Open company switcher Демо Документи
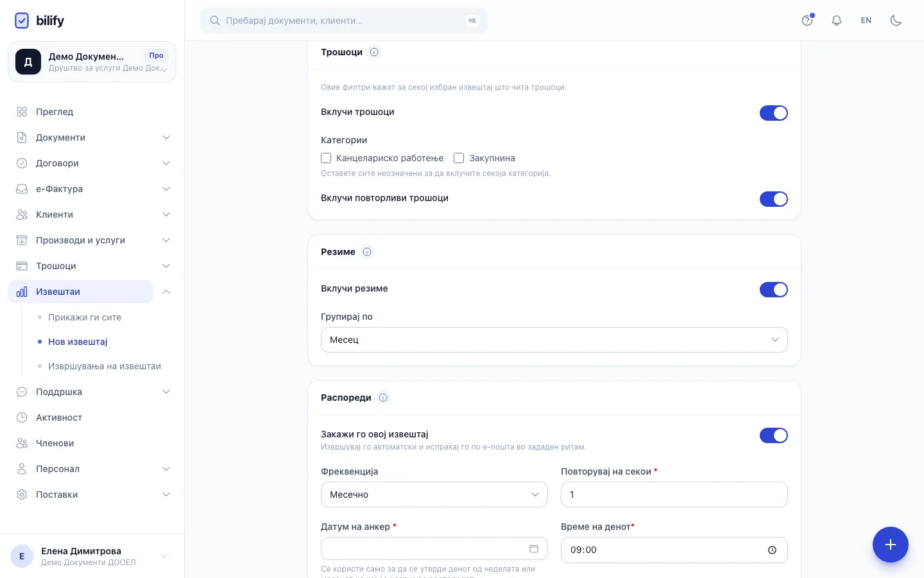 point(92,62)
